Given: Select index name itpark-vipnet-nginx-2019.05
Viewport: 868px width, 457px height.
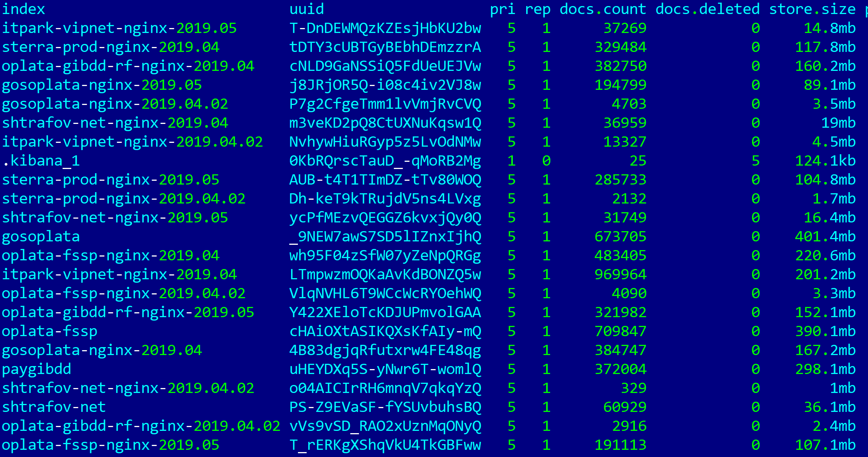Looking at the screenshot, I should (x=119, y=28).
